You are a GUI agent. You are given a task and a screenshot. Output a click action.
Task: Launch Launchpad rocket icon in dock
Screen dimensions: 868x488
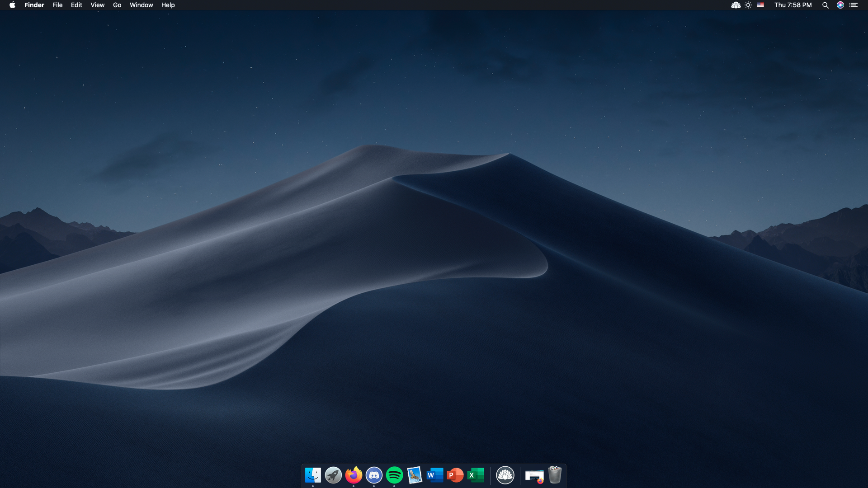point(333,475)
